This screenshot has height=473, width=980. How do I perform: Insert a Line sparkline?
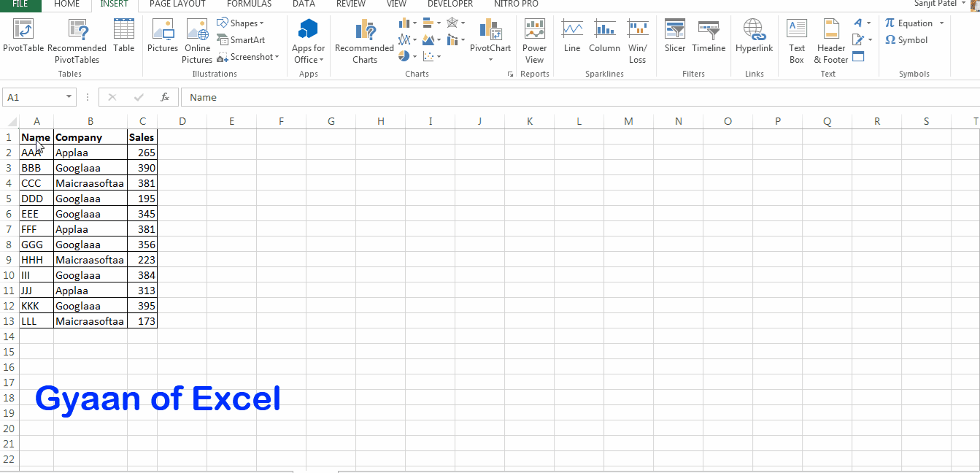point(571,36)
